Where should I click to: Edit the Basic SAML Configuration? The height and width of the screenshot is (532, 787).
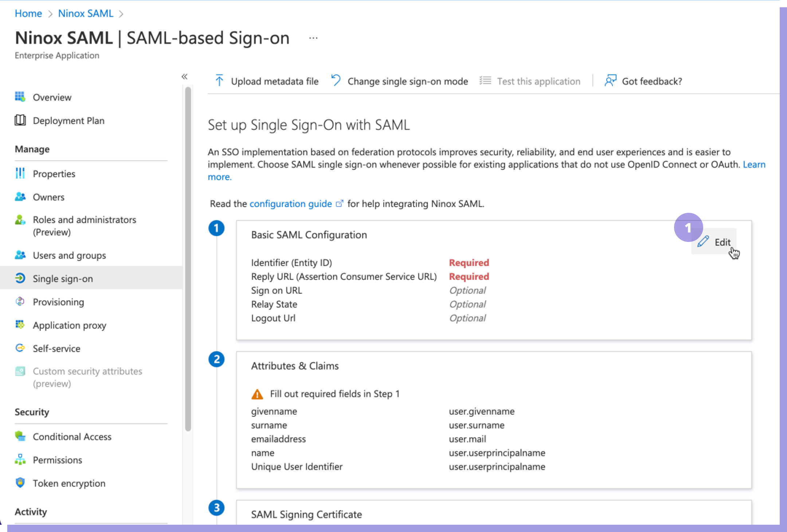[714, 242]
